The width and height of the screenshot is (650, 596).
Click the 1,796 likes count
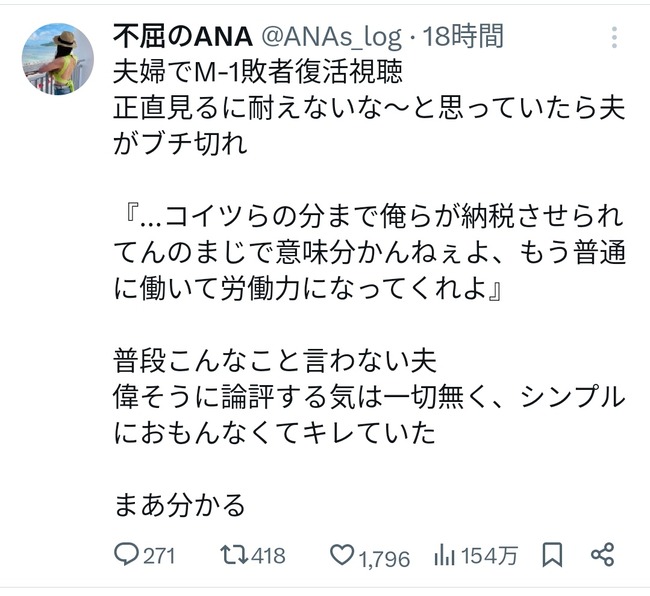coord(385,557)
